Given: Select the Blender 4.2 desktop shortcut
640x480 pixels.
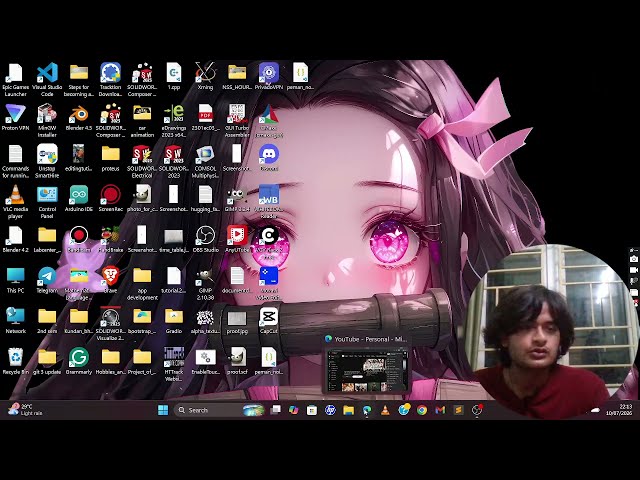Looking at the screenshot, I should point(16,239).
